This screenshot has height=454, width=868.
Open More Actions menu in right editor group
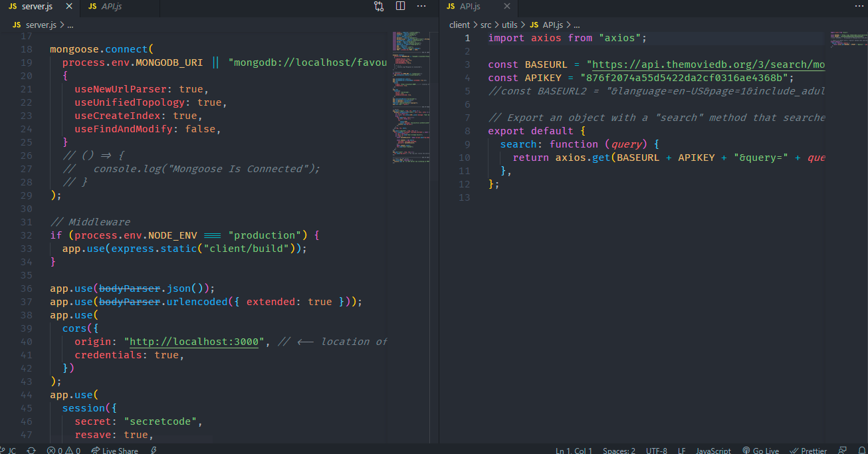(x=859, y=6)
